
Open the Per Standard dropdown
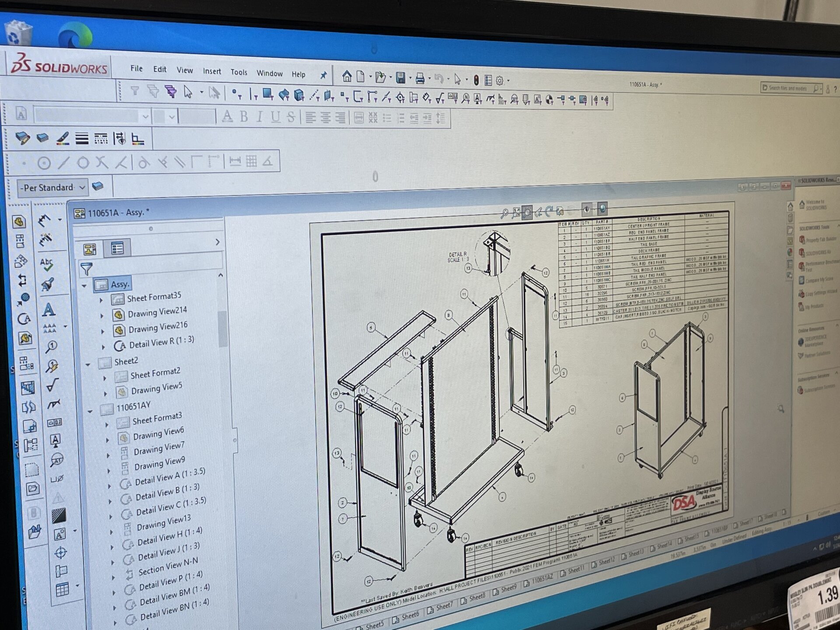(x=81, y=187)
